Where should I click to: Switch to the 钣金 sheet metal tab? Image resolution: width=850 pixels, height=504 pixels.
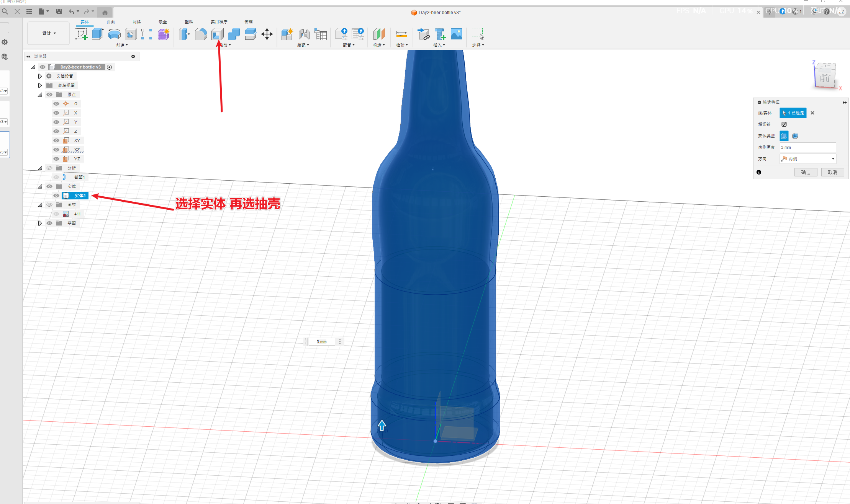pos(163,22)
